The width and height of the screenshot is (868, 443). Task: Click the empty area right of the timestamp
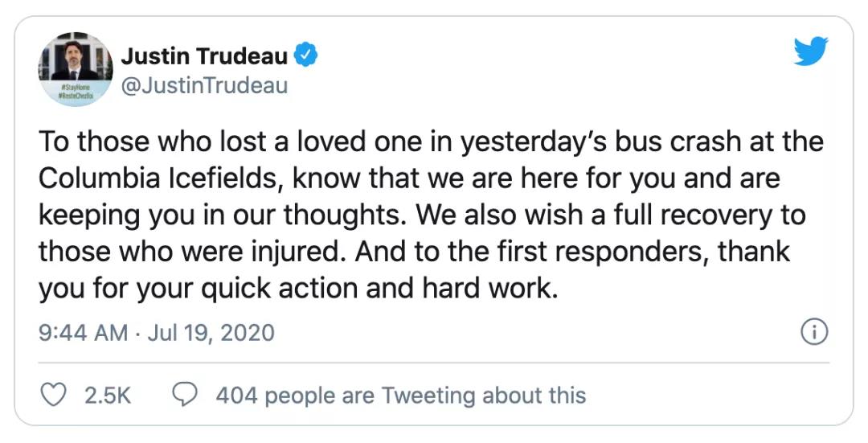537,333
